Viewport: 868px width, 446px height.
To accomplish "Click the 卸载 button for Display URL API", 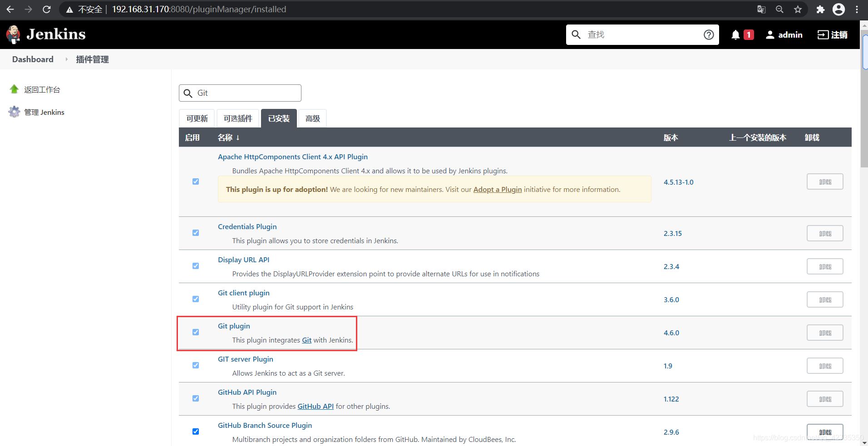I will (x=825, y=266).
